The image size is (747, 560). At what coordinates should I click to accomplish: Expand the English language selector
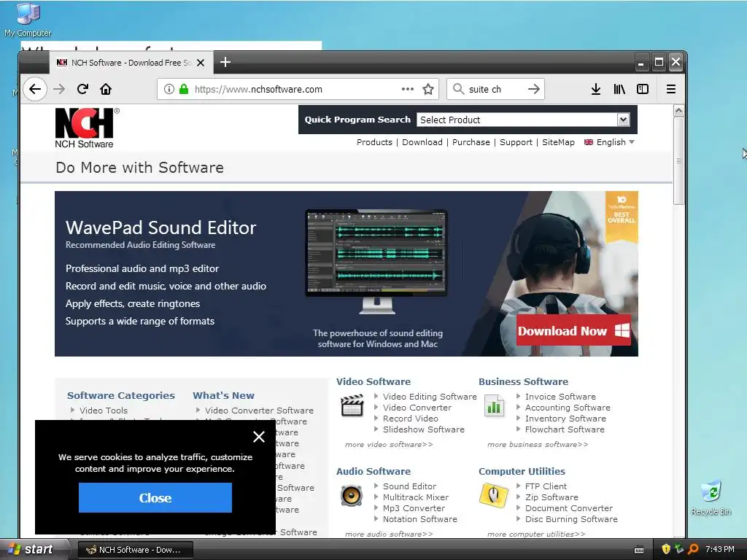[x=609, y=142]
